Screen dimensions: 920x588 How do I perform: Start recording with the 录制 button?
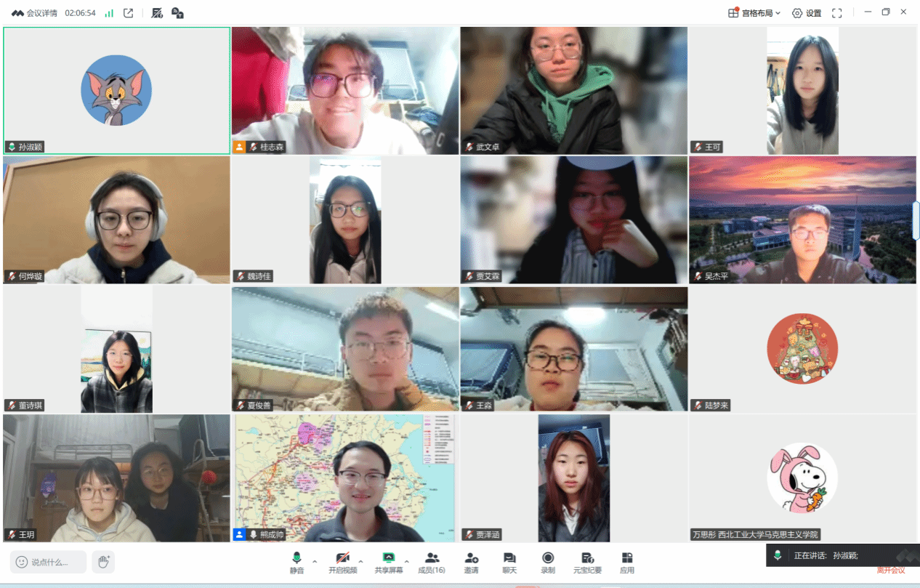pyautogui.click(x=548, y=562)
